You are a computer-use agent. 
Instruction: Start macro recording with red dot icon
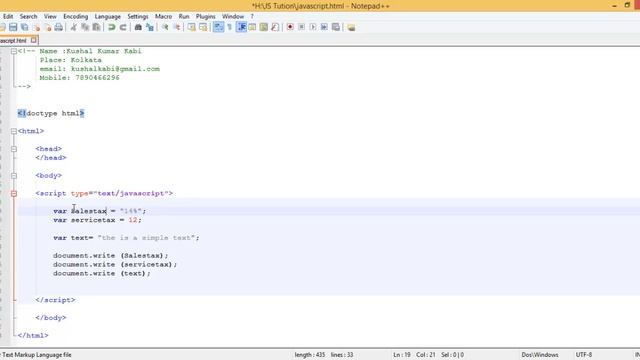tap(290, 27)
